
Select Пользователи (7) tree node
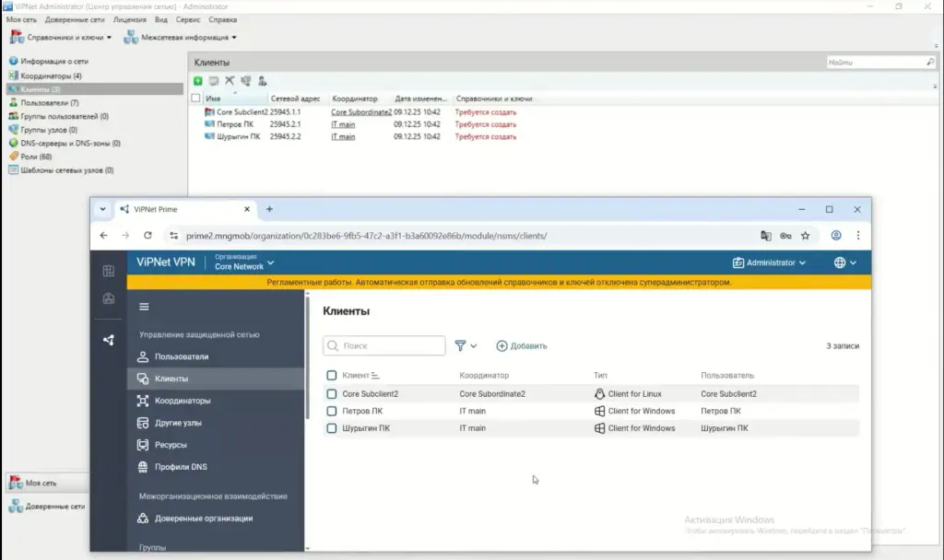point(50,103)
